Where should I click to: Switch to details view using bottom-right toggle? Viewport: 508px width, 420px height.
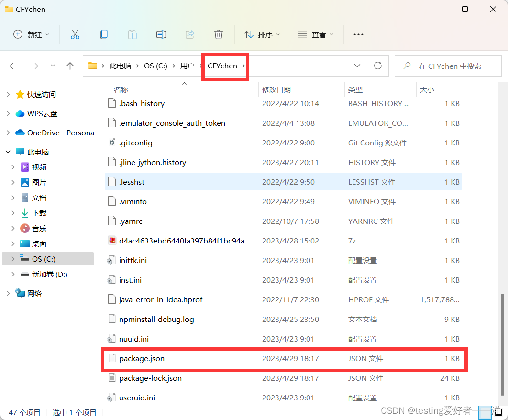coord(485,412)
